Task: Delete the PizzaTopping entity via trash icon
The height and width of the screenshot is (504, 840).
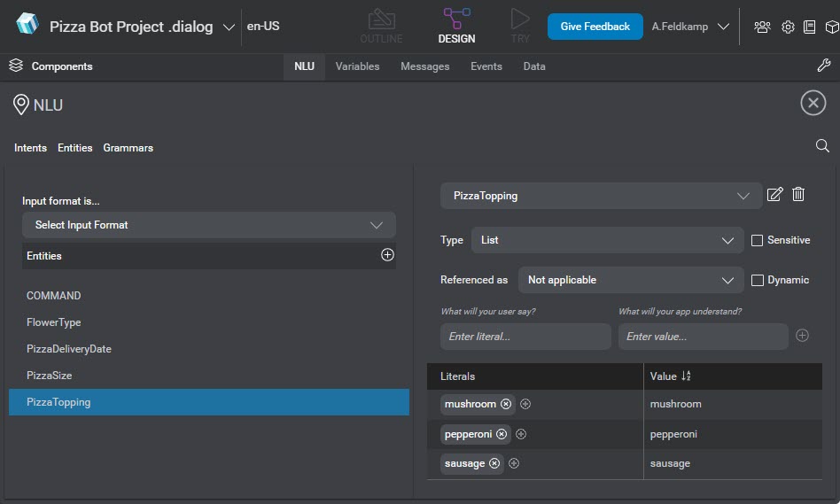Action: pos(798,195)
